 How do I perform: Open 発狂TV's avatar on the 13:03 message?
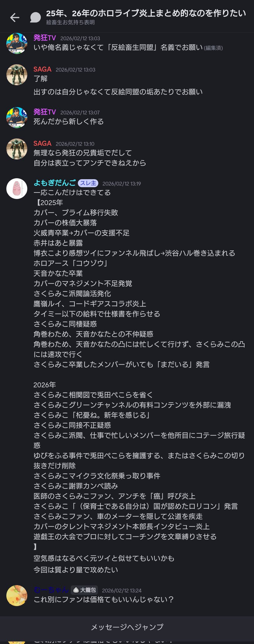coord(17,43)
